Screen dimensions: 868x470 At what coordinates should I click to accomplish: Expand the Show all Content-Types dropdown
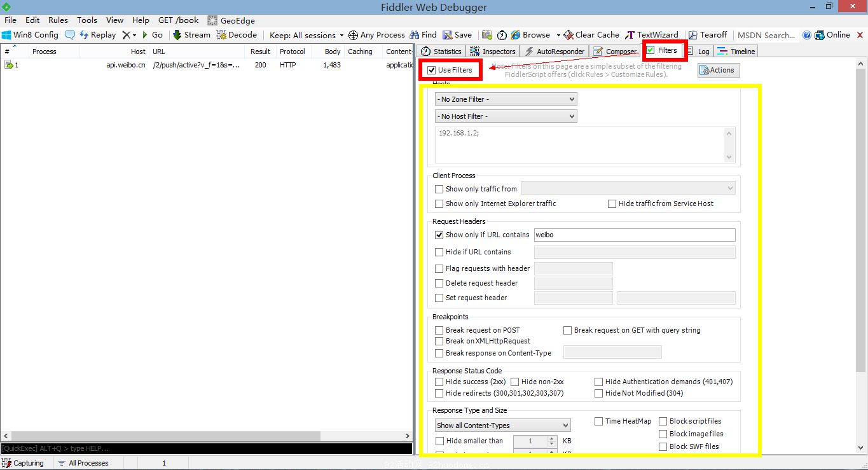click(x=502, y=425)
